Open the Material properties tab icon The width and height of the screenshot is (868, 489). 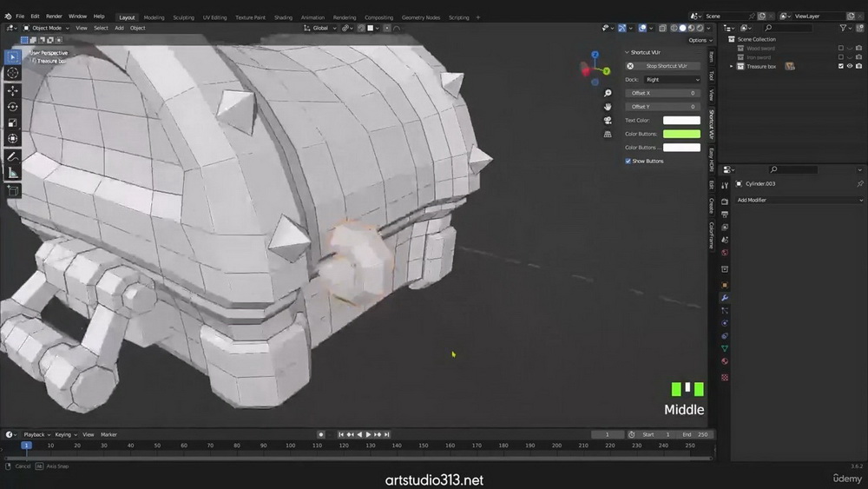coord(725,361)
